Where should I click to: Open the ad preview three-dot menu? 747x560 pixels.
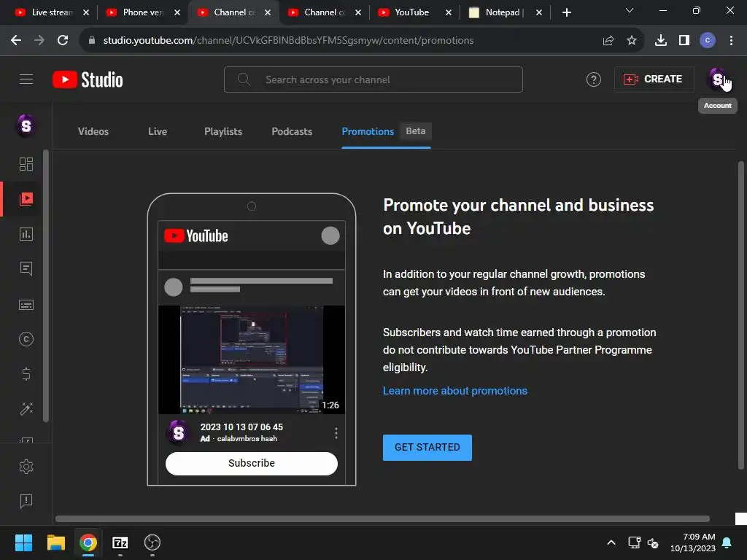click(336, 433)
